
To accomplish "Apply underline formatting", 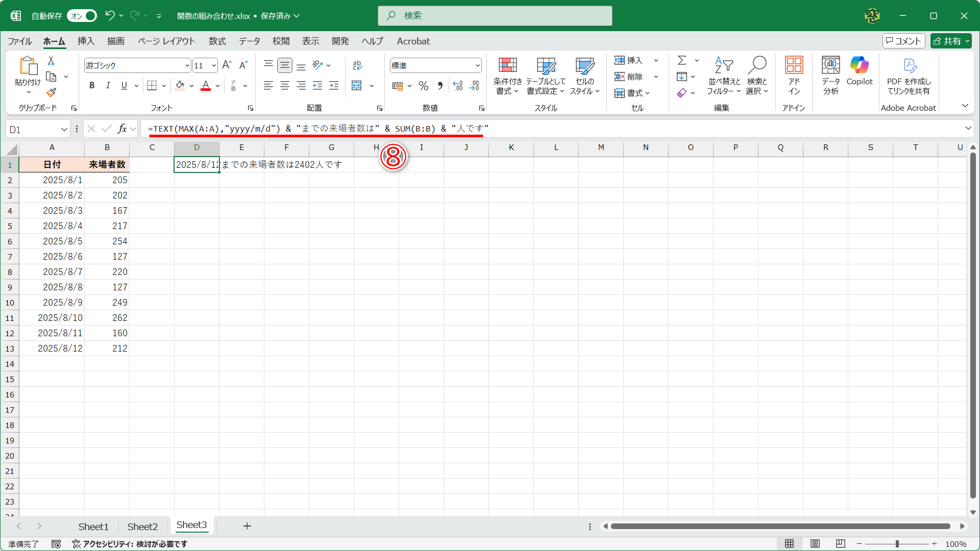I will 124,85.
